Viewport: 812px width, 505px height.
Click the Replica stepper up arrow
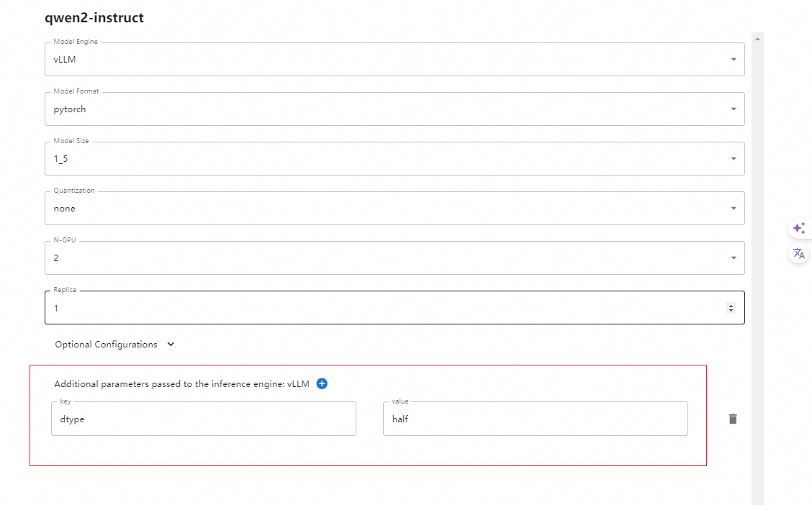tap(731, 304)
